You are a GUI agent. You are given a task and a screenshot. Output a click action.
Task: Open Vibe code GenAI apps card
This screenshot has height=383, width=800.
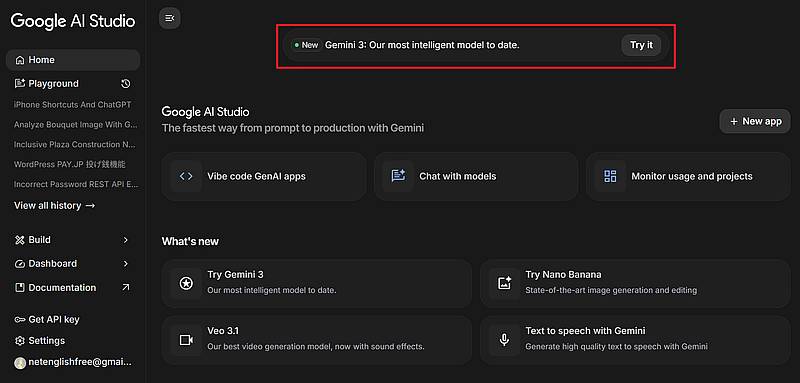click(264, 176)
